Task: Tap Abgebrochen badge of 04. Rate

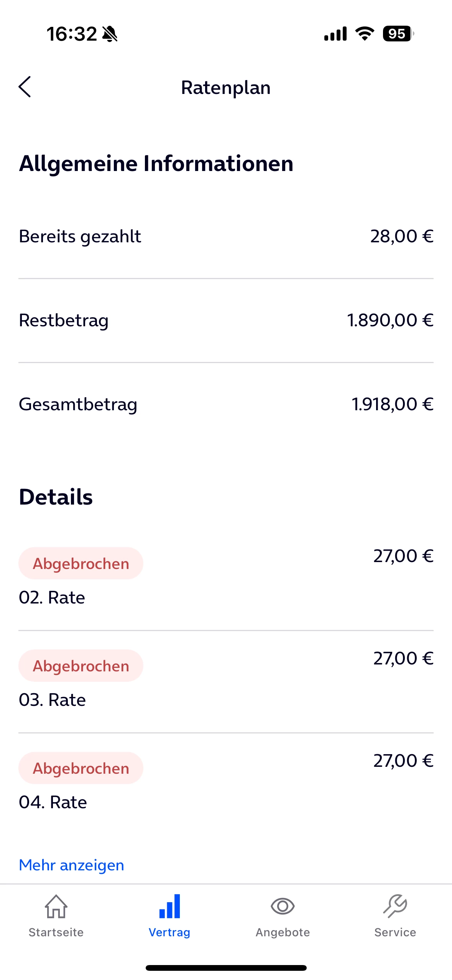Action: (x=81, y=768)
